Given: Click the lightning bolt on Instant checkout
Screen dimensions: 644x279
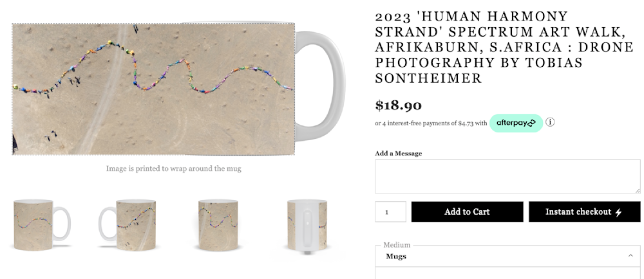Looking at the screenshot, I should coord(618,212).
